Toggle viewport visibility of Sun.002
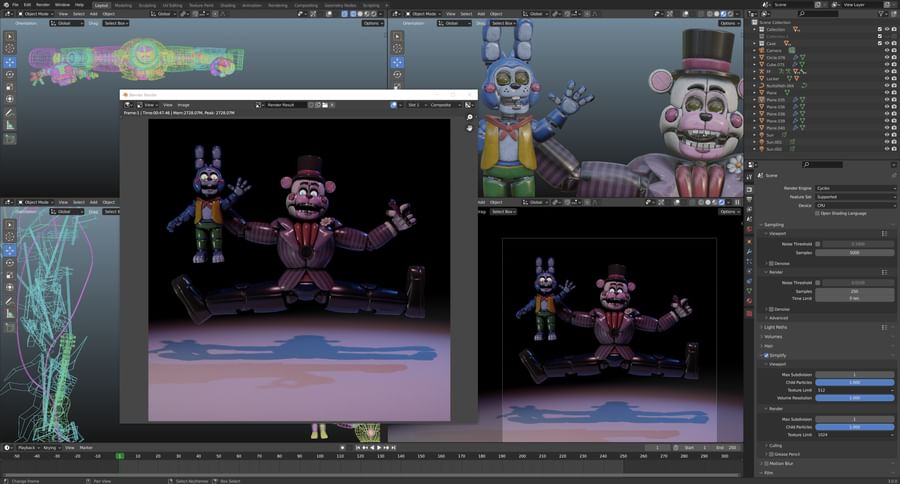The image size is (900, 484). tap(887, 149)
